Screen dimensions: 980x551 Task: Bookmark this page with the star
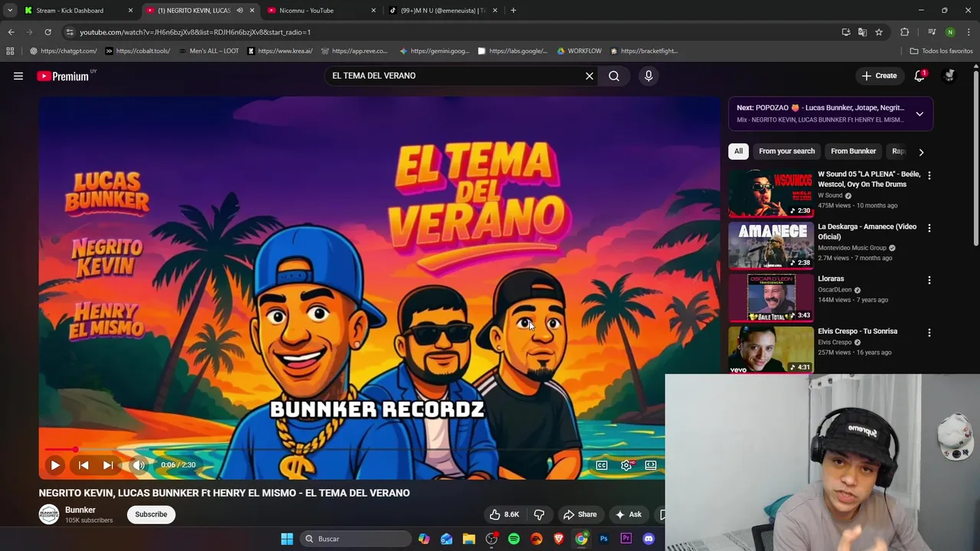pos(879,32)
